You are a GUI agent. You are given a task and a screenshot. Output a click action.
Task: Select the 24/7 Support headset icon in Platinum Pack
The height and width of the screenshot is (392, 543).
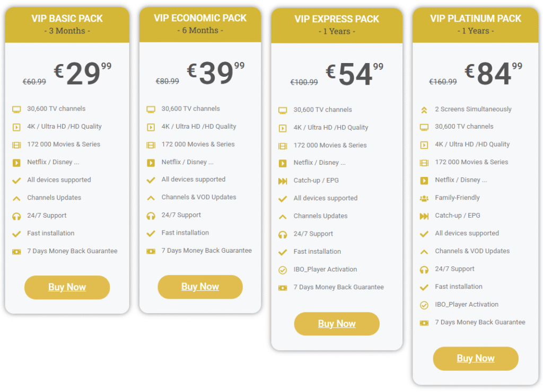pyautogui.click(x=423, y=269)
